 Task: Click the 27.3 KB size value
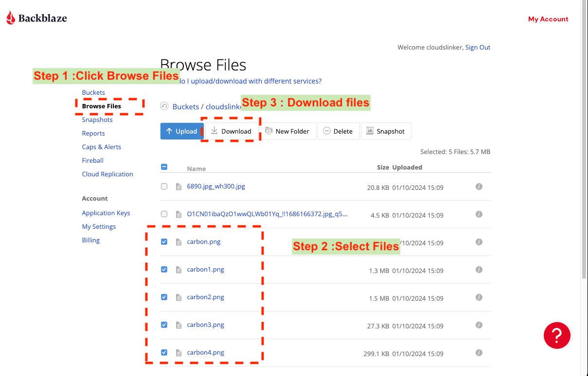pyautogui.click(x=378, y=326)
